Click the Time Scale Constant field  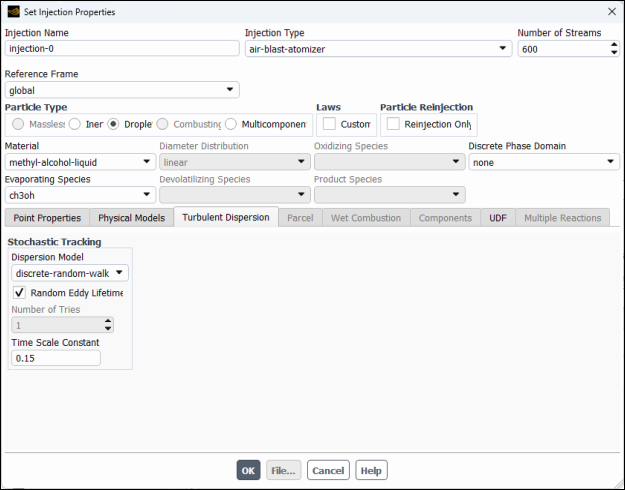(x=55, y=358)
